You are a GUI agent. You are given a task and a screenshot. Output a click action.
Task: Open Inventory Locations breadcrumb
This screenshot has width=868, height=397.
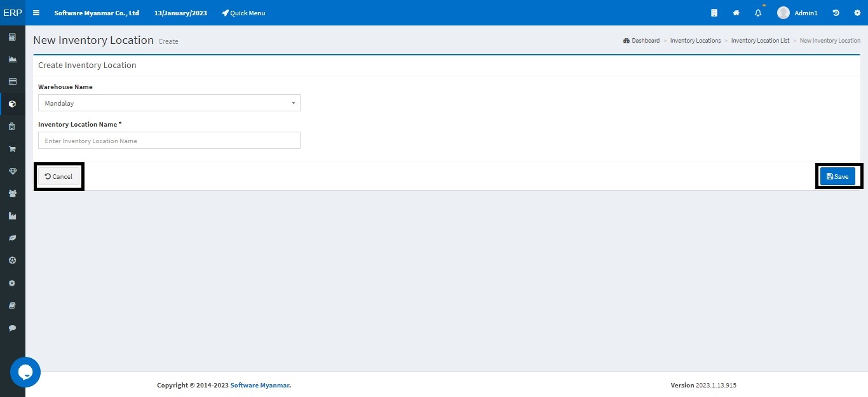[695, 40]
